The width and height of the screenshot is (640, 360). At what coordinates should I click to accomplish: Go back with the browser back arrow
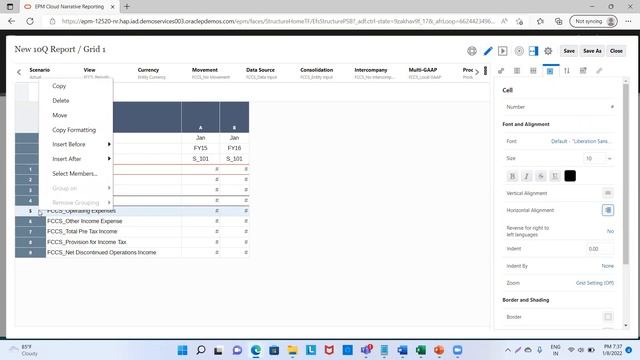click(x=11, y=21)
